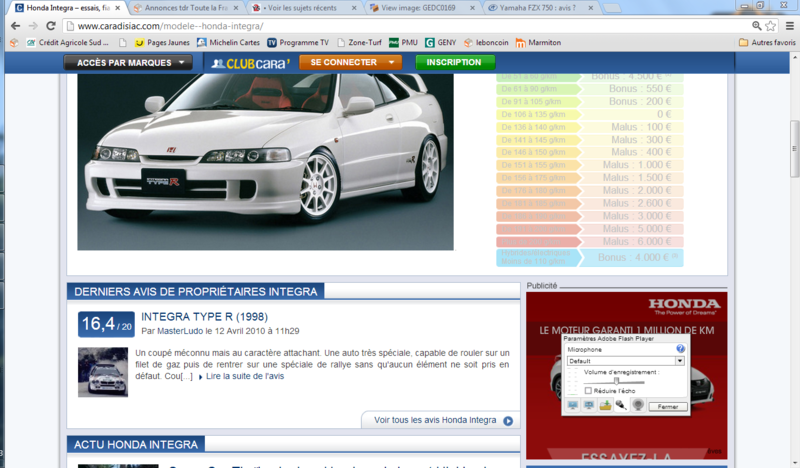This screenshot has width=800, height=468.
Task: Click the green Inscription button
Action: [x=455, y=62]
